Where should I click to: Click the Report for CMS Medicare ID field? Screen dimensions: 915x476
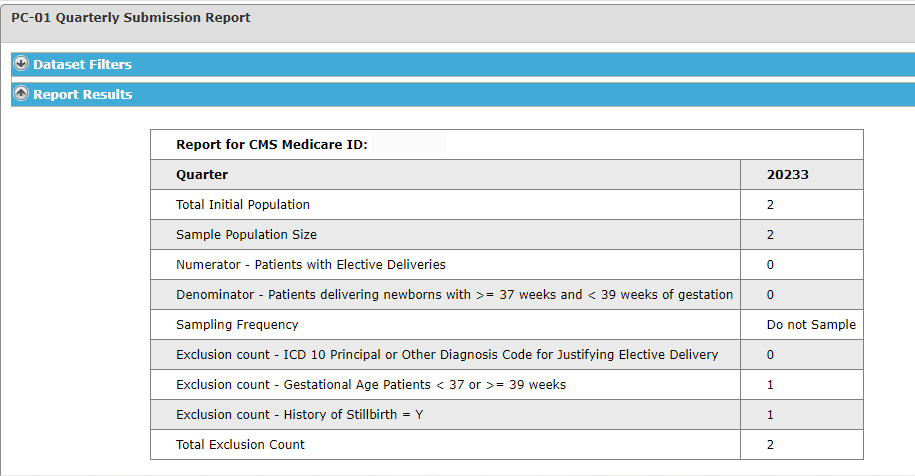(408, 143)
